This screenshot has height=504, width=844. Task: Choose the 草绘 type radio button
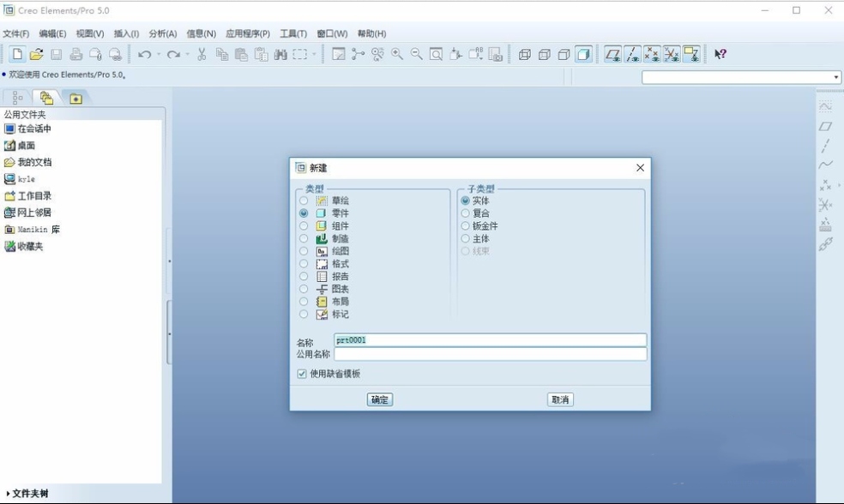pos(304,201)
